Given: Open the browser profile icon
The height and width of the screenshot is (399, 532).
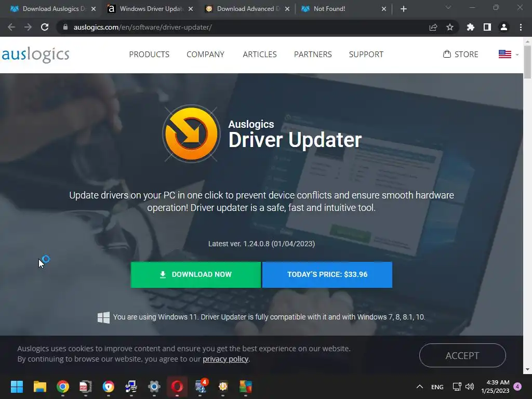Looking at the screenshot, I should tap(504, 27).
